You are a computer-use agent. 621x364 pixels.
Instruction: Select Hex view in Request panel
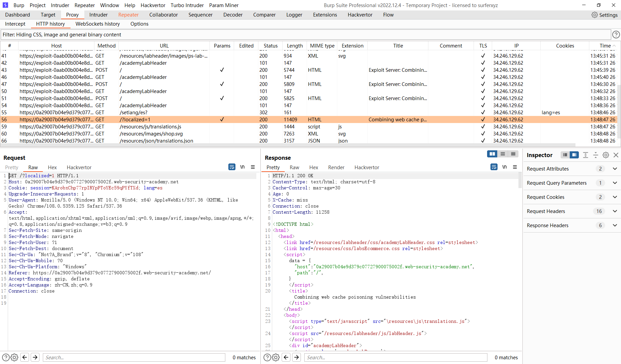point(52,168)
